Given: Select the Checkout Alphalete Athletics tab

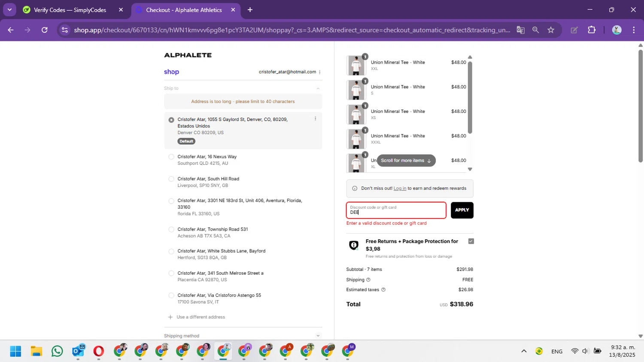Looking at the screenshot, I should tap(184, 10).
